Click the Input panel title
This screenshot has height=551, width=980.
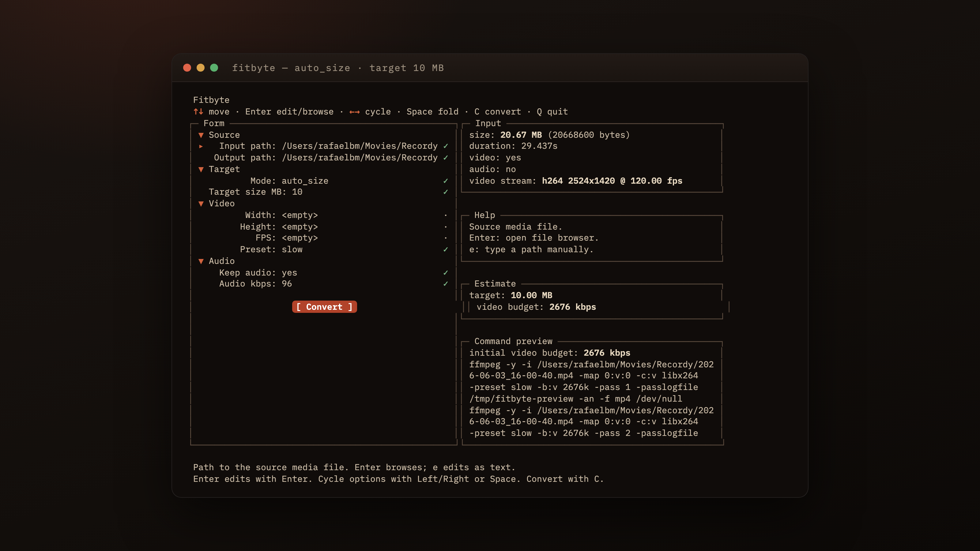(488, 123)
